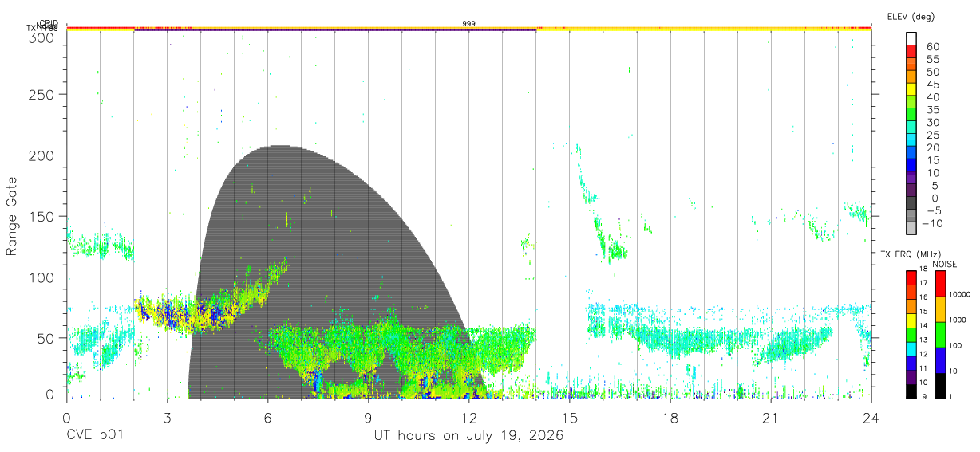
Task: Pick the red ELEV swatch between 55 and 60
Action: [x=911, y=52]
